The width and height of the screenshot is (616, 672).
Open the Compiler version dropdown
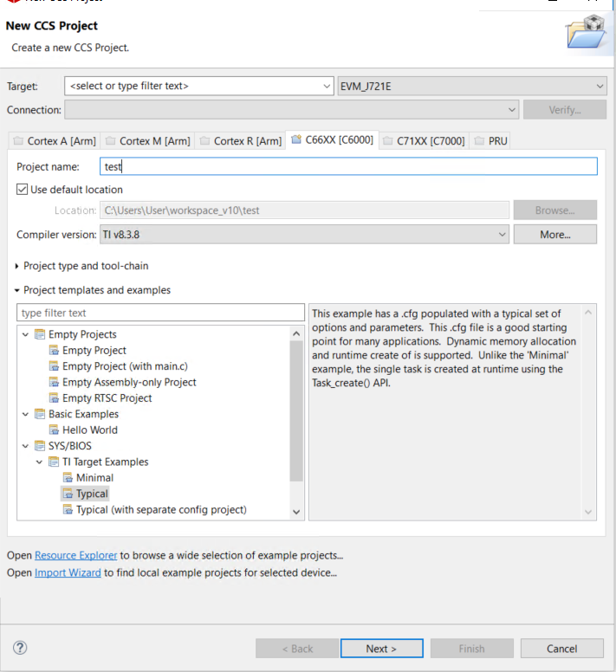click(x=503, y=235)
